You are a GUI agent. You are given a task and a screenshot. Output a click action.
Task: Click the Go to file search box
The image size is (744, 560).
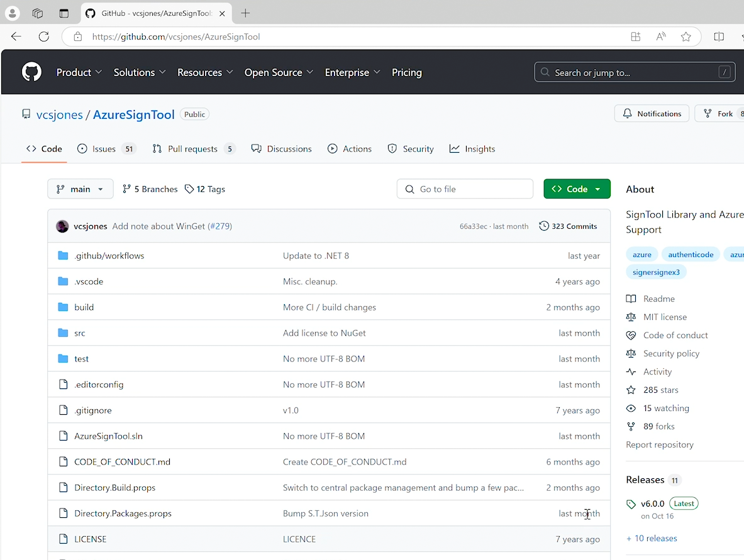coord(465,189)
